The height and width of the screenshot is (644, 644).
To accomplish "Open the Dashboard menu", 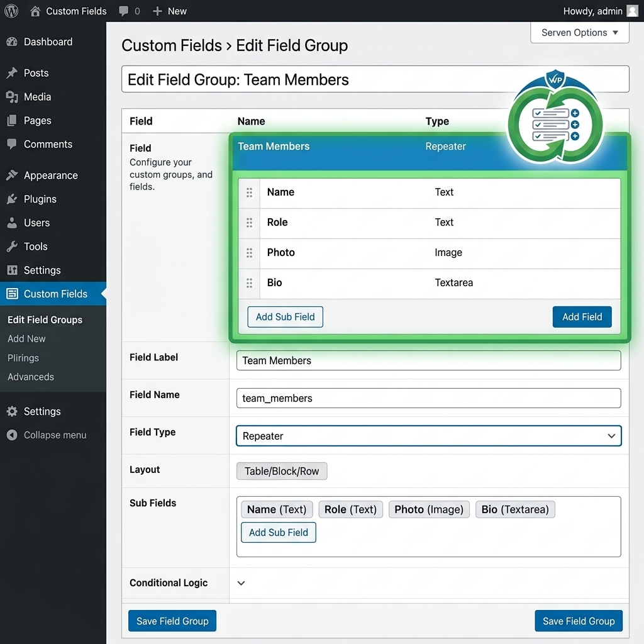I will point(48,42).
